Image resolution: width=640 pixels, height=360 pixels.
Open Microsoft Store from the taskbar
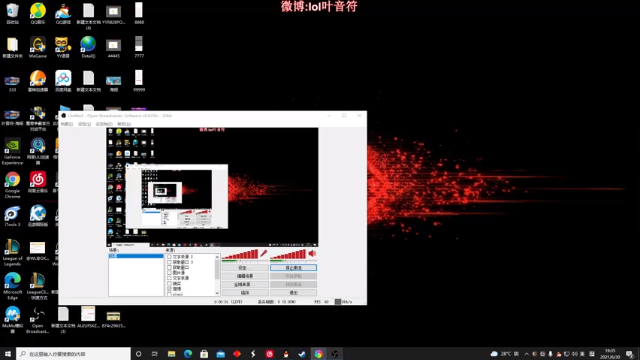click(204, 354)
